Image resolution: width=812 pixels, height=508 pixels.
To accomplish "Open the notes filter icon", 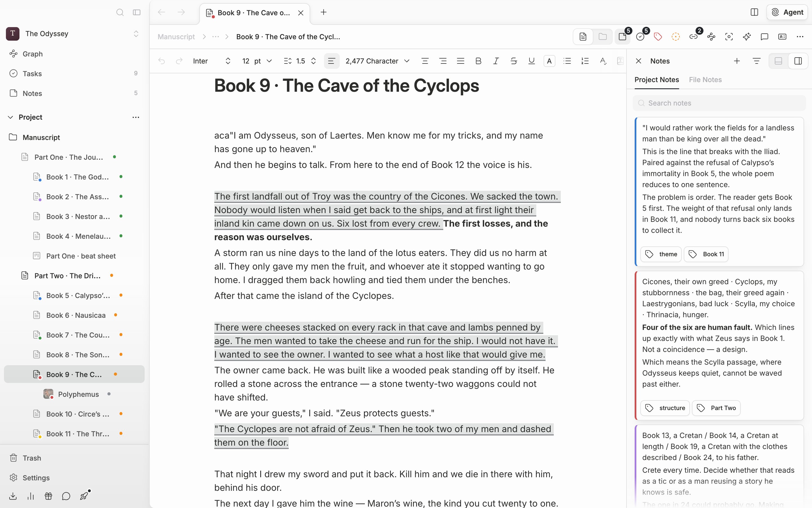I will pos(757,61).
